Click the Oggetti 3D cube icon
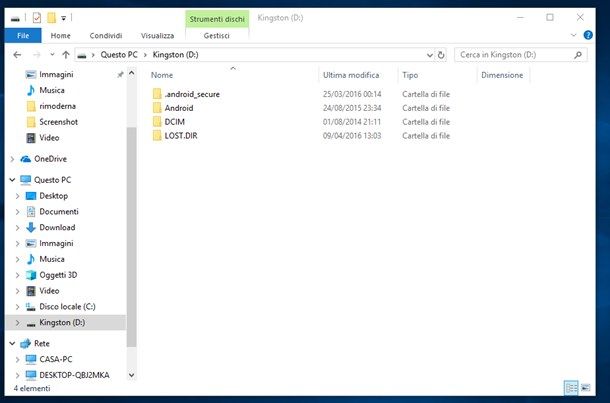Image resolution: width=610 pixels, height=403 pixels. pyautogui.click(x=31, y=275)
